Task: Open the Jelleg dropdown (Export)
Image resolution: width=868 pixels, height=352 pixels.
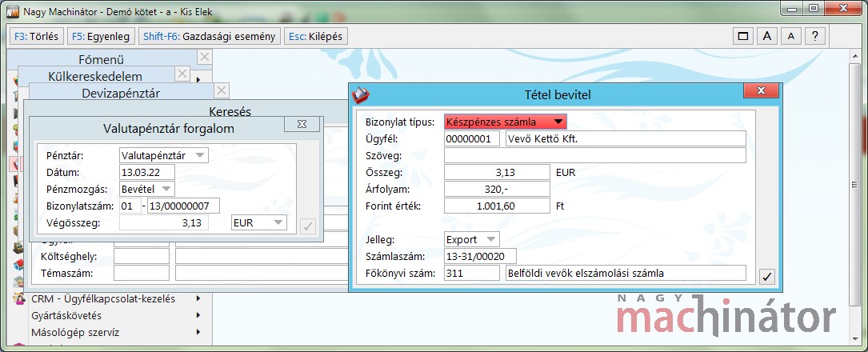Action: [x=472, y=240]
